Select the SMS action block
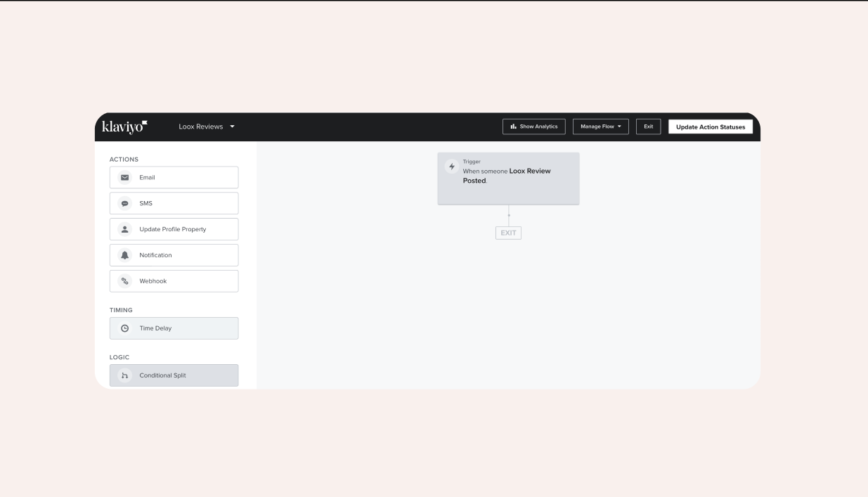 coord(174,203)
